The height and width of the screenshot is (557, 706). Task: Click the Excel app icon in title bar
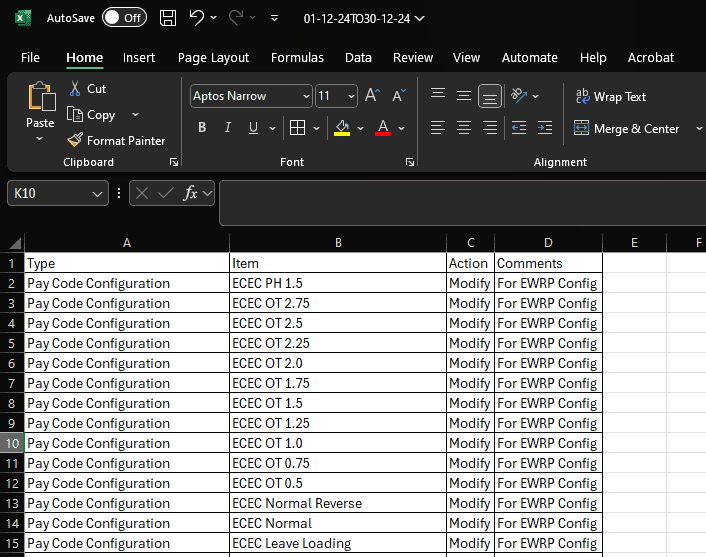pyautogui.click(x=22, y=18)
